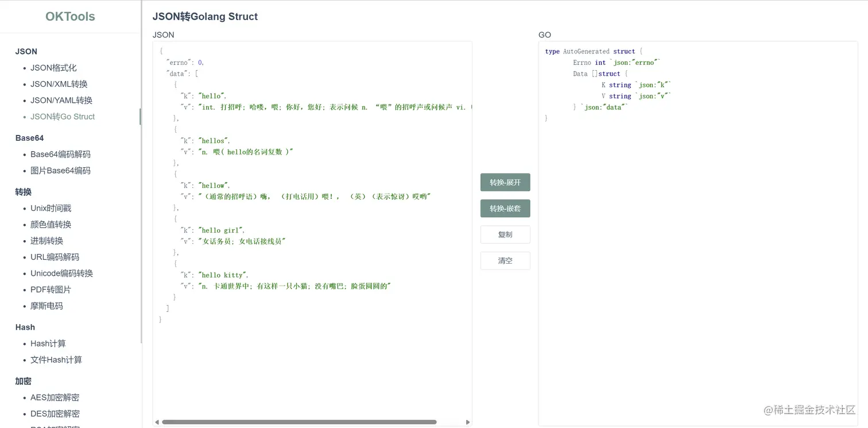Click the 复制 copy button

(505, 234)
